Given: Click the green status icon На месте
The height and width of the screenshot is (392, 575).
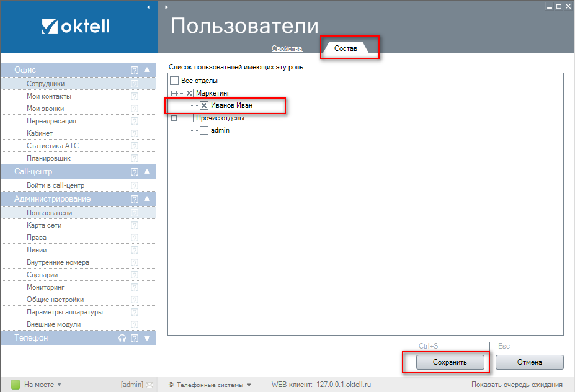Looking at the screenshot, I should (x=16, y=385).
